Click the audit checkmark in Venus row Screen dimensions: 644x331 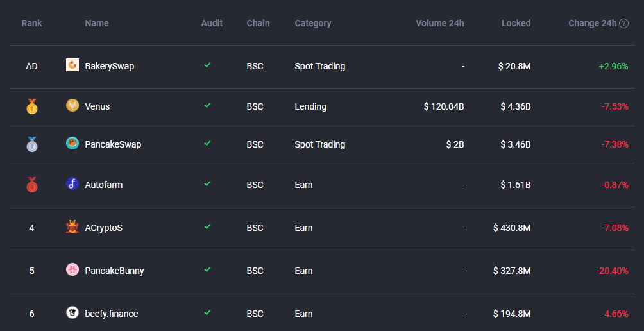(x=207, y=105)
